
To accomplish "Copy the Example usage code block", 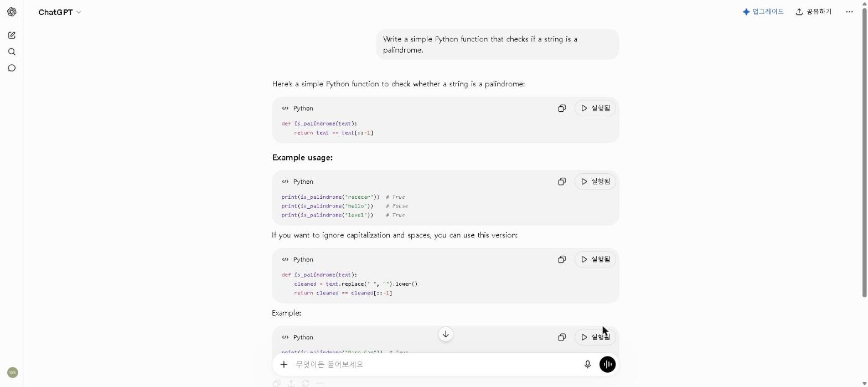I will 562,182.
